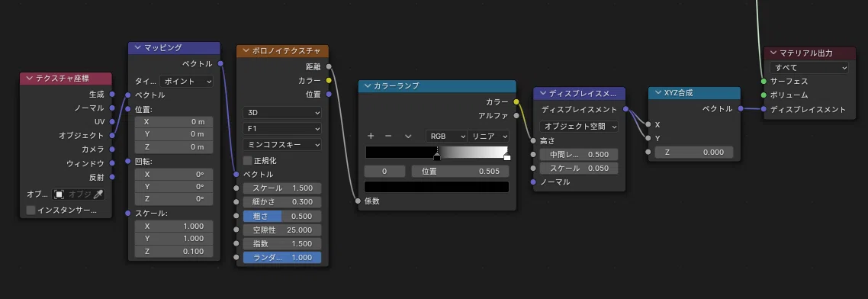Click the Z input socket on XYZ合成 node

(648, 152)
